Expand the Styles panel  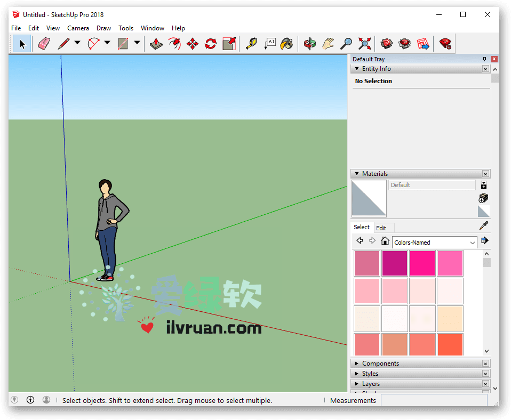click(357, 374)
